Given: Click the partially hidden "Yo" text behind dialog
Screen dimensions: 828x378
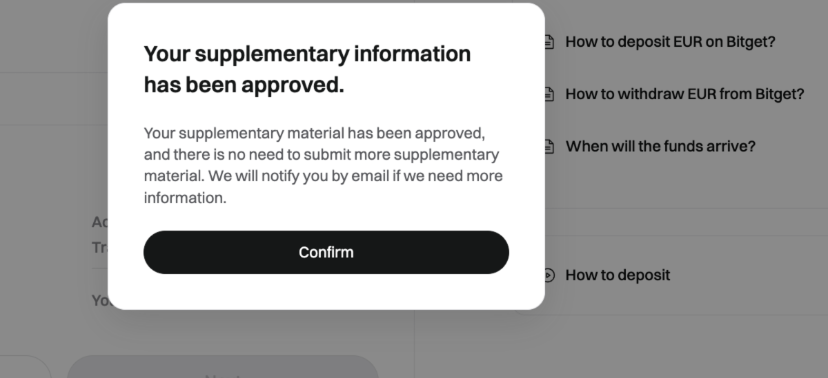Looking at the screenshot, I should coord(100,300).
